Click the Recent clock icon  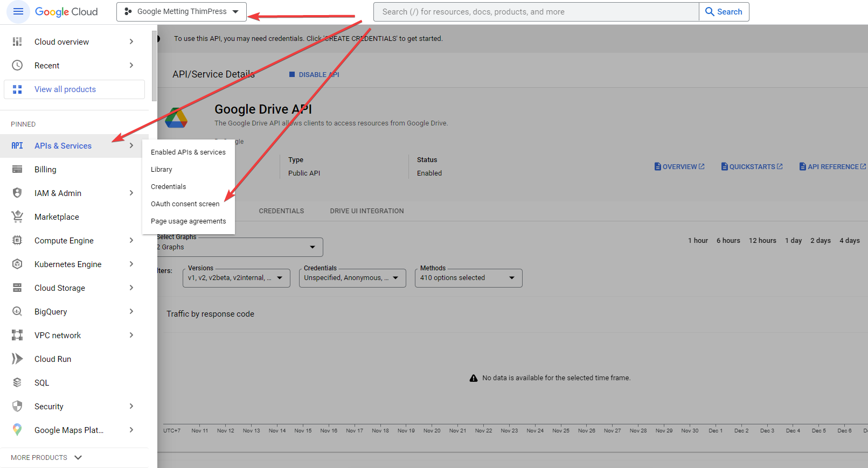[17, 65]
